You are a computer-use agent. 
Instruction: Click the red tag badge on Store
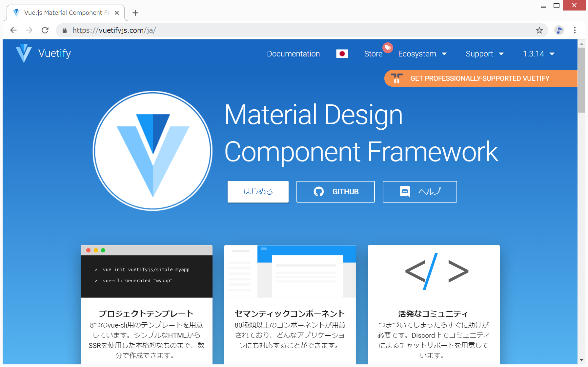coord(388,48)
